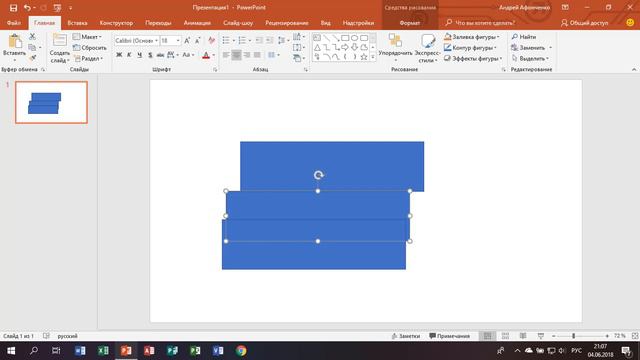The image size is (640, 360).
Task: Increase list indent level
Action: coord(269,40)
